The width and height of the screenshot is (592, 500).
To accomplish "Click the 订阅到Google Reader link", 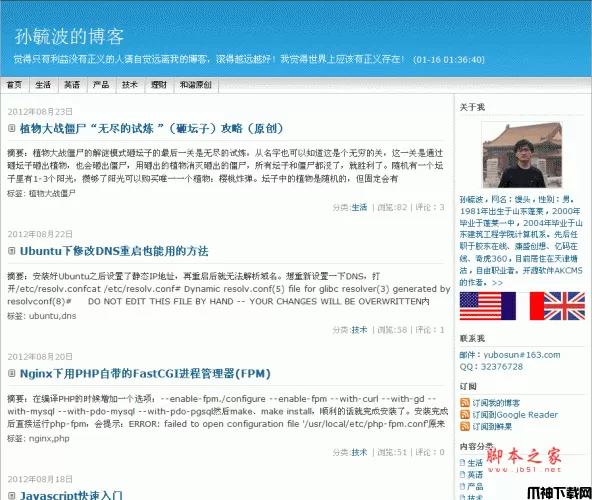I will [515, 415].
